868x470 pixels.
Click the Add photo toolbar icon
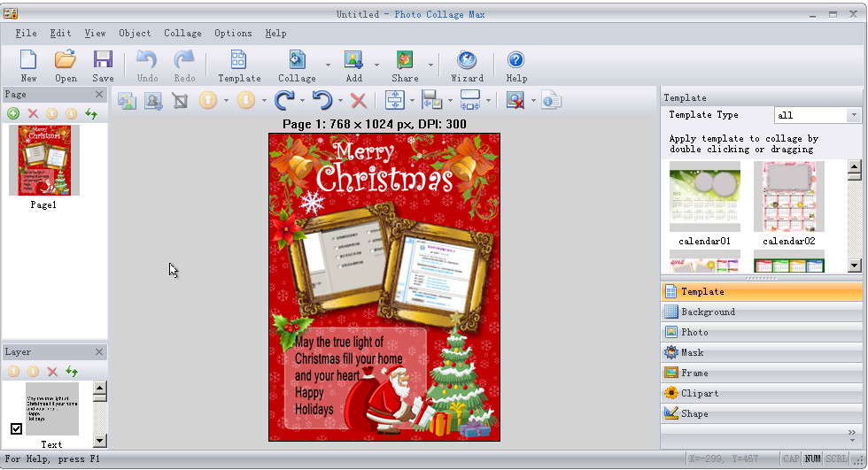point(353,59)
